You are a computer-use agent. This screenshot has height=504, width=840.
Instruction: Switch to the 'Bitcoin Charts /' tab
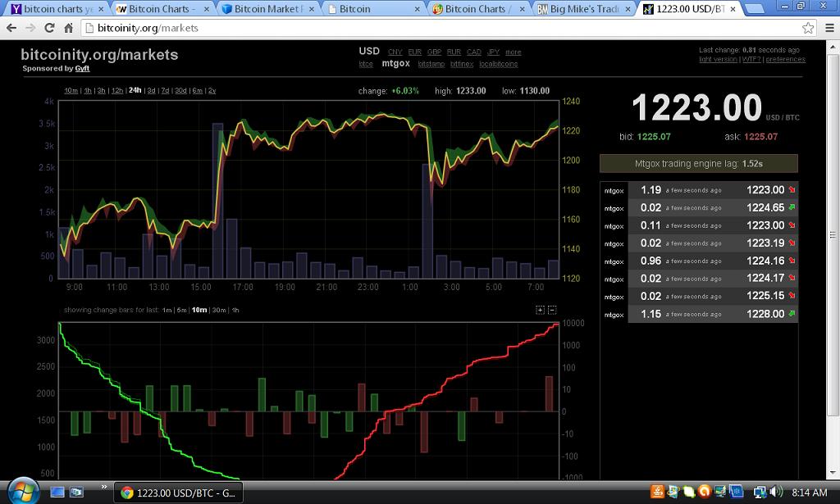click(477, 9)
